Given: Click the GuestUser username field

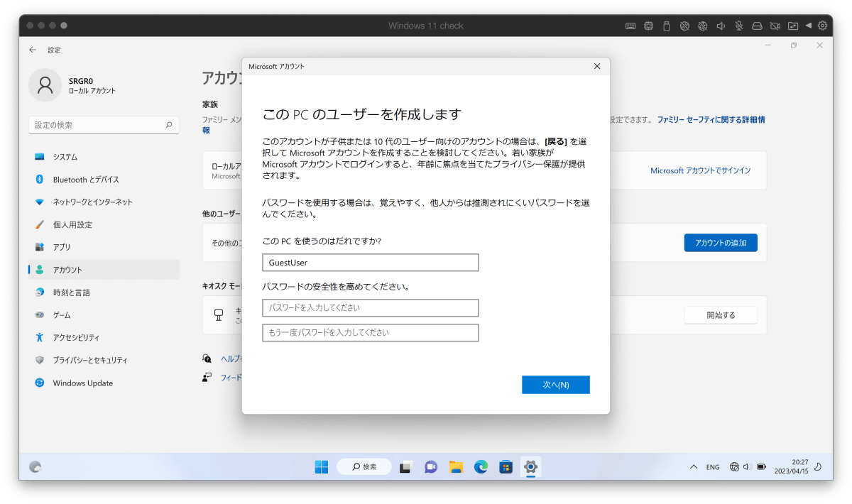Looking at the screenshot, I should pyautogui.click(x=371, y=263).
